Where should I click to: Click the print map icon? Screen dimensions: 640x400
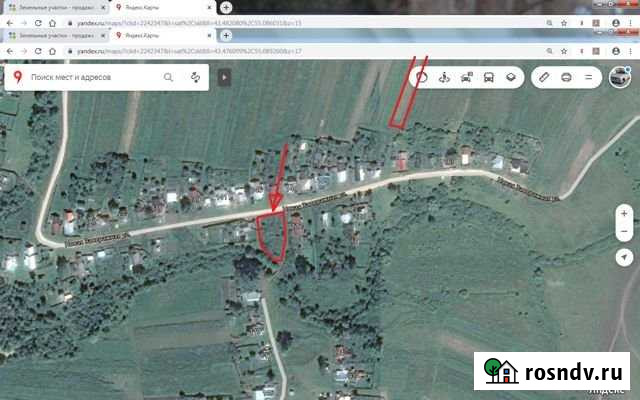(566, 77)
